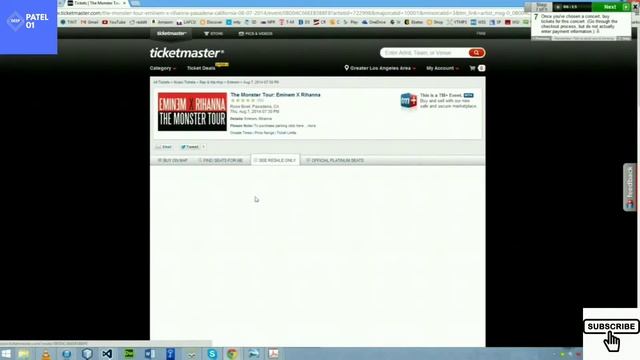Click the artist search input field
Screen dimensions: 640x360
pos(424,53)
